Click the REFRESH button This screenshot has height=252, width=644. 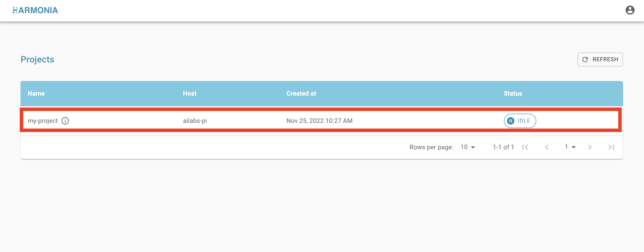[x=600, y=60]
